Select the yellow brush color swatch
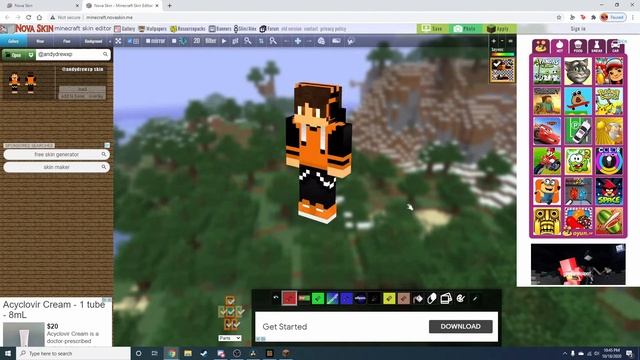640x360 pixels. click(389, 298)
